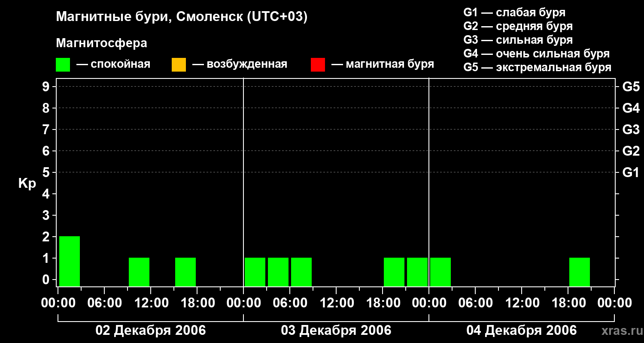Click 'G5 — экстремальная буря' legend line
The height and width of the screenshot is (343, 644).
tap(538, 67)
